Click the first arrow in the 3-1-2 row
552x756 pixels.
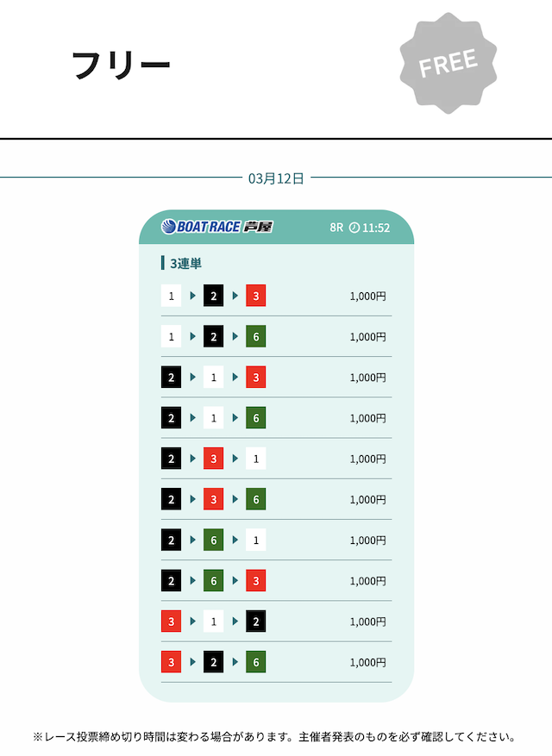(193, 621)
